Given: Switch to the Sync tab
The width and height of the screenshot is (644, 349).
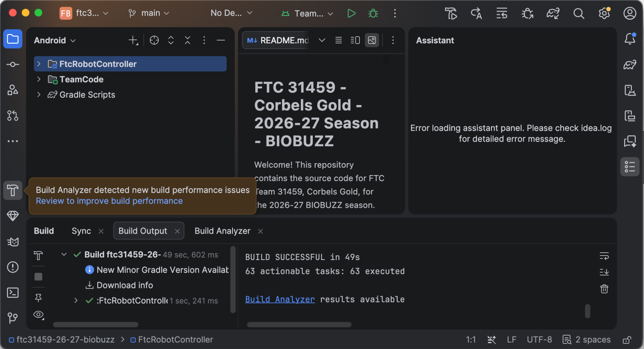Looking at the screenshot, I should click(81, 231).
